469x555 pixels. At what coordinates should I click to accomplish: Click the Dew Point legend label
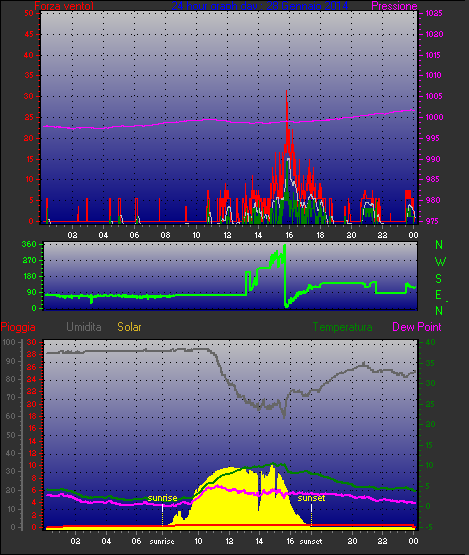tap(417, 327)
